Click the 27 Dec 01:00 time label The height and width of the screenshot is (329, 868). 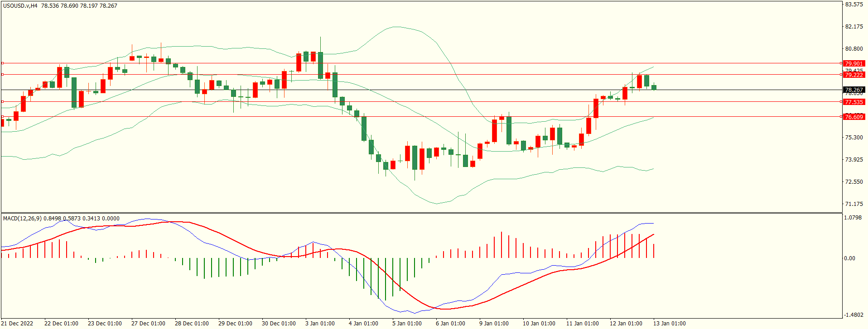[148, 323]
